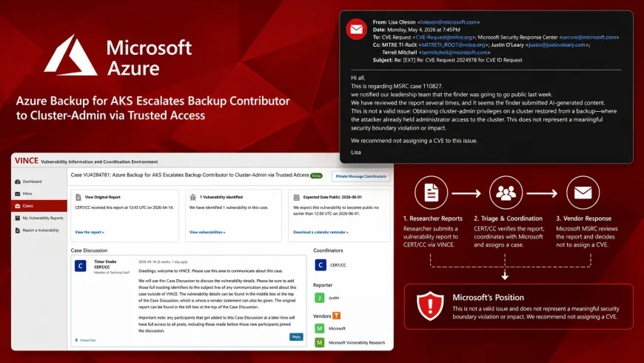The image size is (644, 363).
Task: Click the reporter name "Justin"
Action: coord(334,298)
